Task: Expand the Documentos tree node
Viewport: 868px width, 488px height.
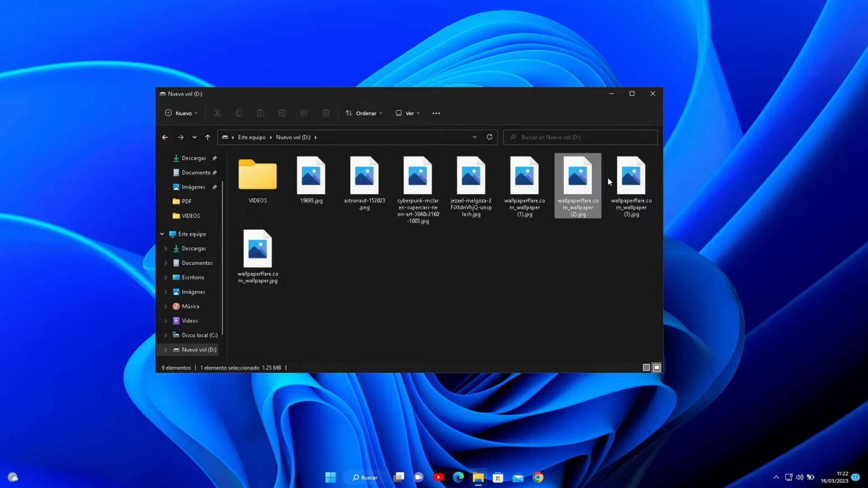Action: pos(166,263)
